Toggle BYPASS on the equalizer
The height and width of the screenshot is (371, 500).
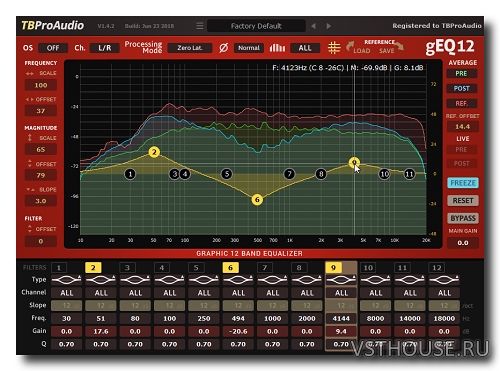(x=463, y=218)
